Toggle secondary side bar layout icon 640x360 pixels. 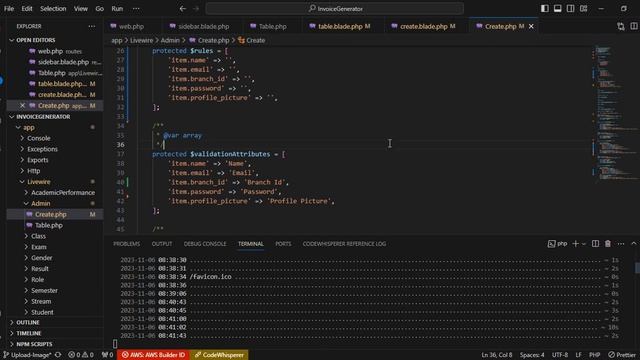coord(571,9)
